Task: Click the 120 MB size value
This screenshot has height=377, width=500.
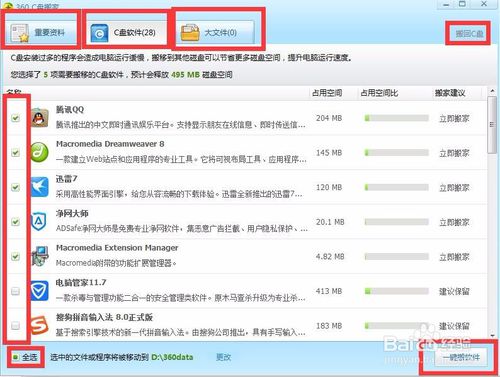Action: coord(329,187)
